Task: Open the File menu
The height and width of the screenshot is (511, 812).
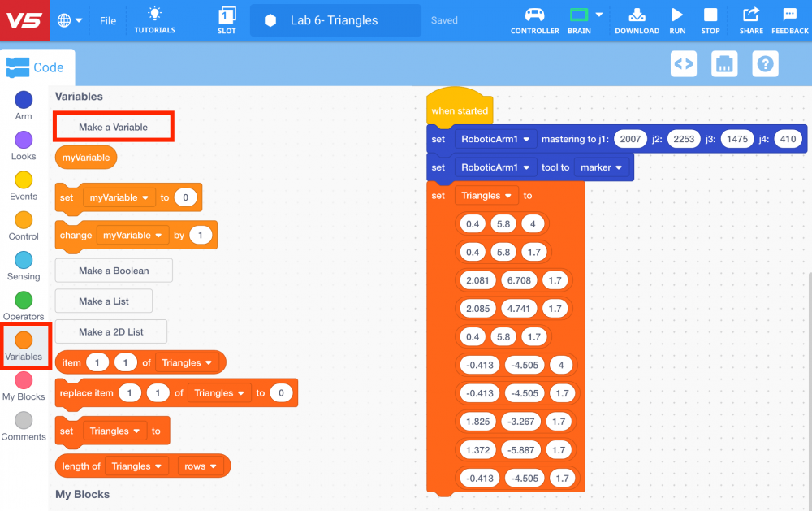Action: click(107, 20)
